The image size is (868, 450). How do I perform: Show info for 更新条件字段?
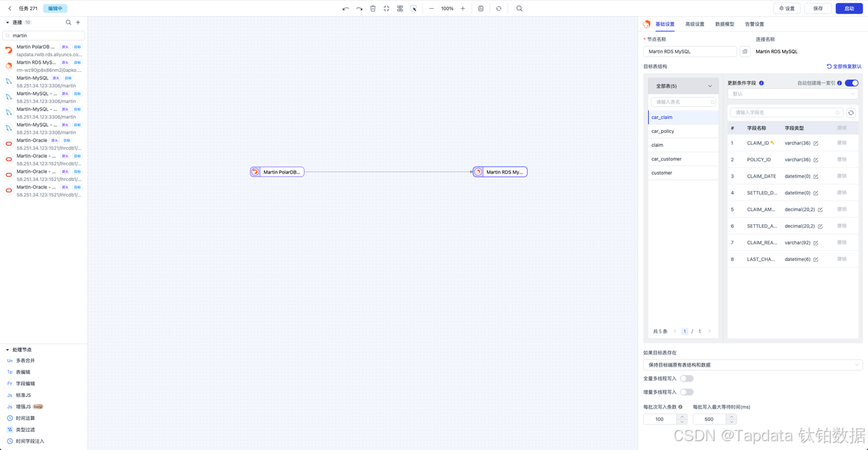coord(762,83)
